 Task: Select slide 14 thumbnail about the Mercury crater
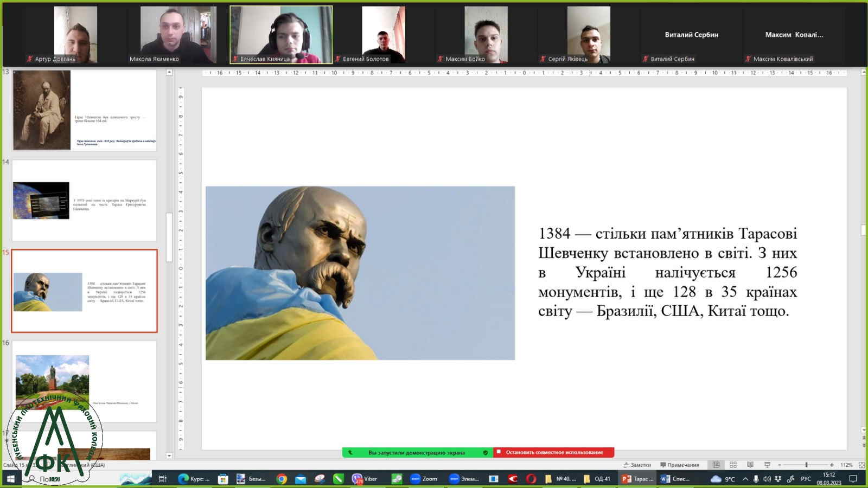click(x=84, y=201)
